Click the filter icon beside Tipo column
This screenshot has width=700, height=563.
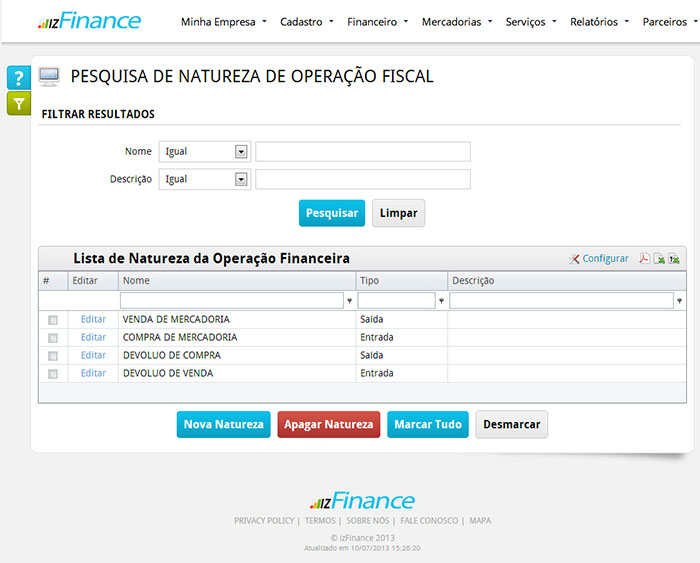pos(441,300)
